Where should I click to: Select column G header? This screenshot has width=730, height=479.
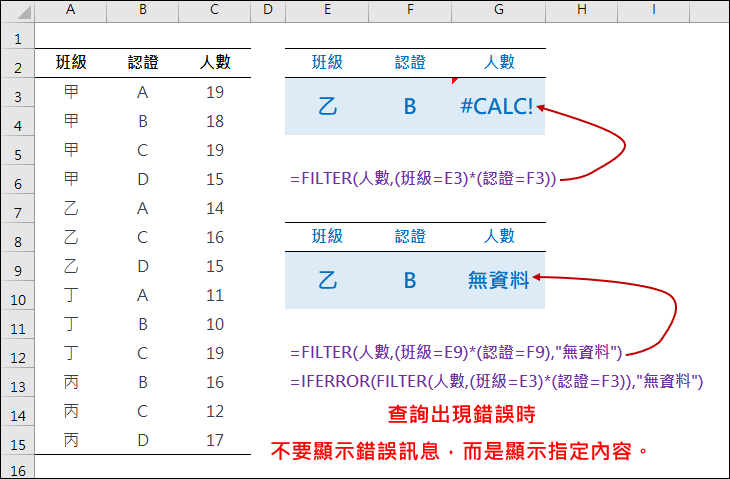click(x=499, y=10)
